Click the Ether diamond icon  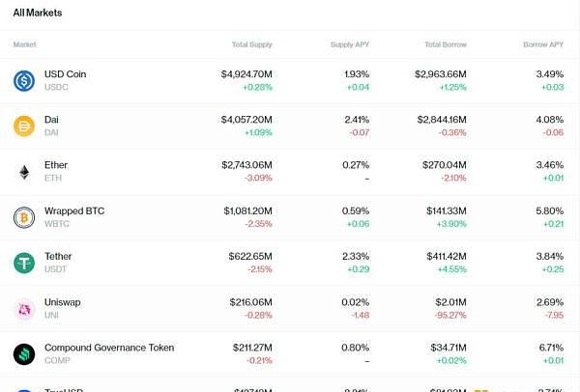tap(24, 172)
